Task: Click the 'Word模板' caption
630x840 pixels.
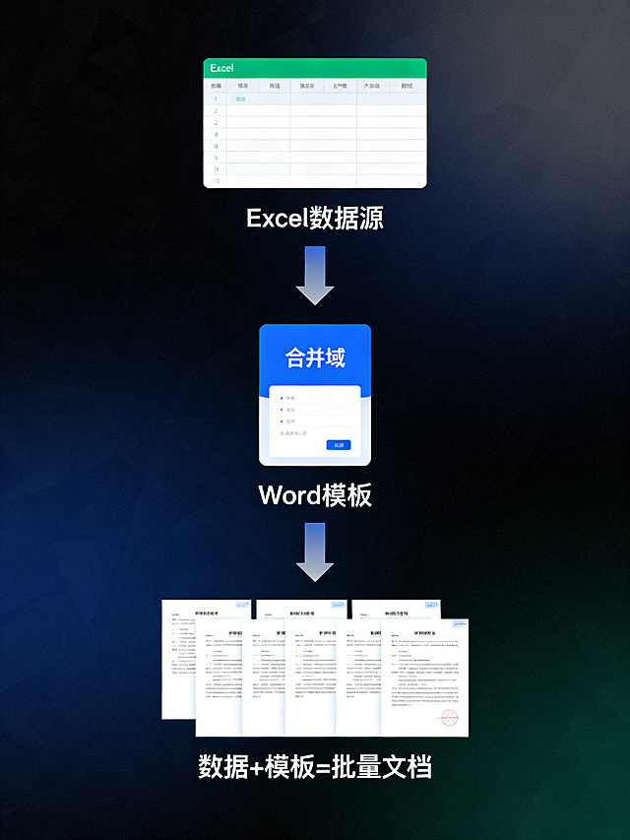Action: [315, 495]
